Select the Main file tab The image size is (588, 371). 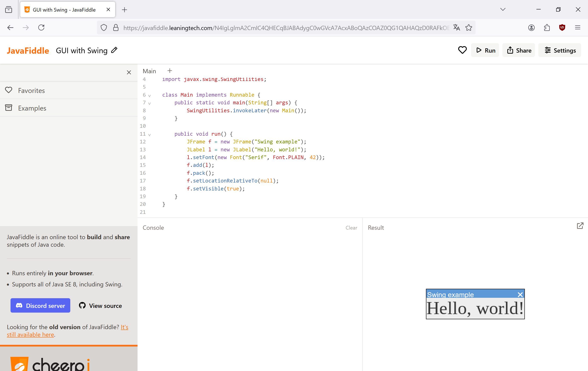149,71
